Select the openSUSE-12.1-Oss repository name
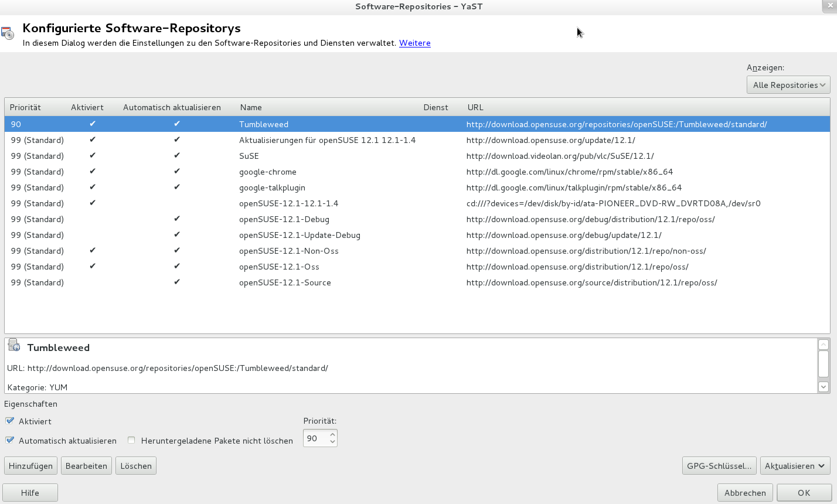Viewport: 837px width, 504px height. coord(279,267)
